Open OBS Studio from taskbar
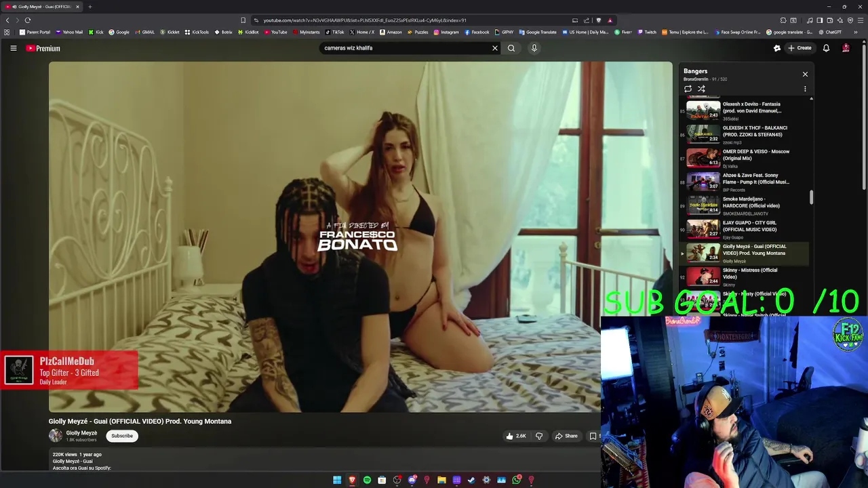The image size is (868, 488). (397, 480)
